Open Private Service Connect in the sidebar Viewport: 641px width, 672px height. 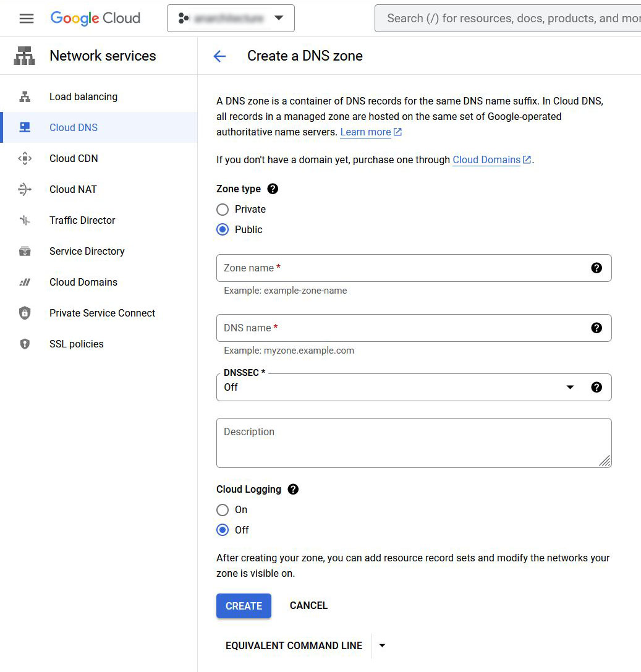point(98,313)
